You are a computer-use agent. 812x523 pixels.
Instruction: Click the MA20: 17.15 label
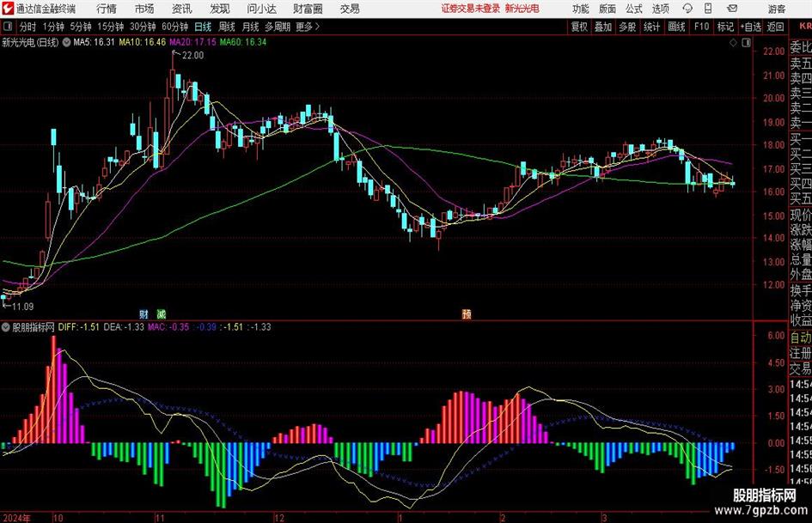tap(192, 42)
